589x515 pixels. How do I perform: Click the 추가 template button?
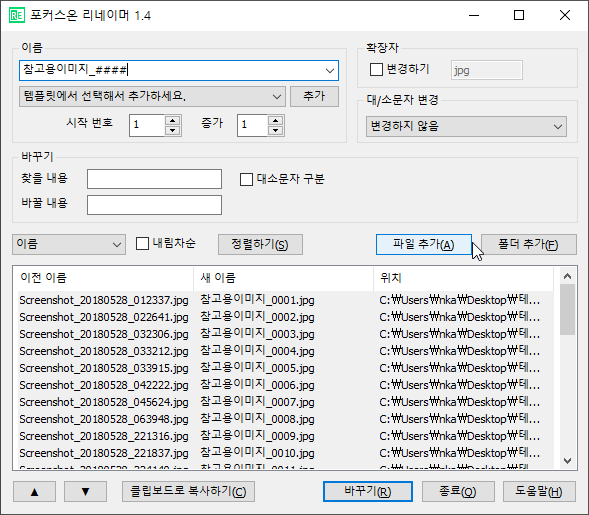(314, 97)
